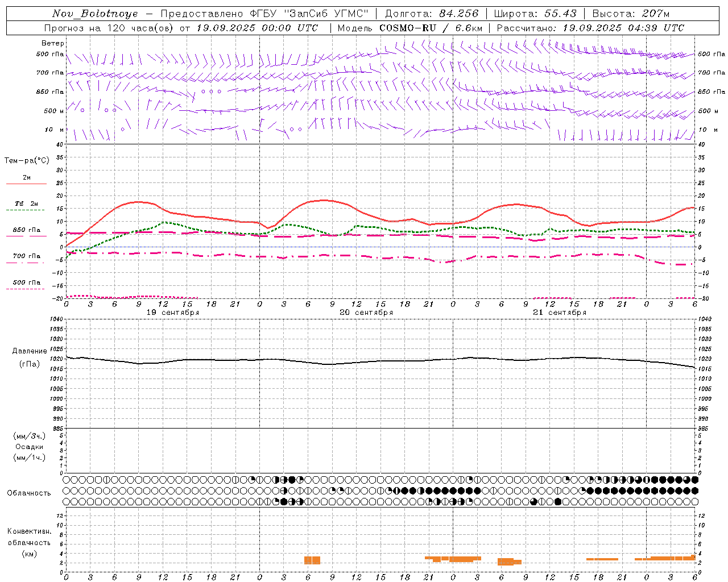The height and width of the screenshot is (582, 728).
Task: Click the station name Nov_Bolotnoye in header
Action: 95,14
